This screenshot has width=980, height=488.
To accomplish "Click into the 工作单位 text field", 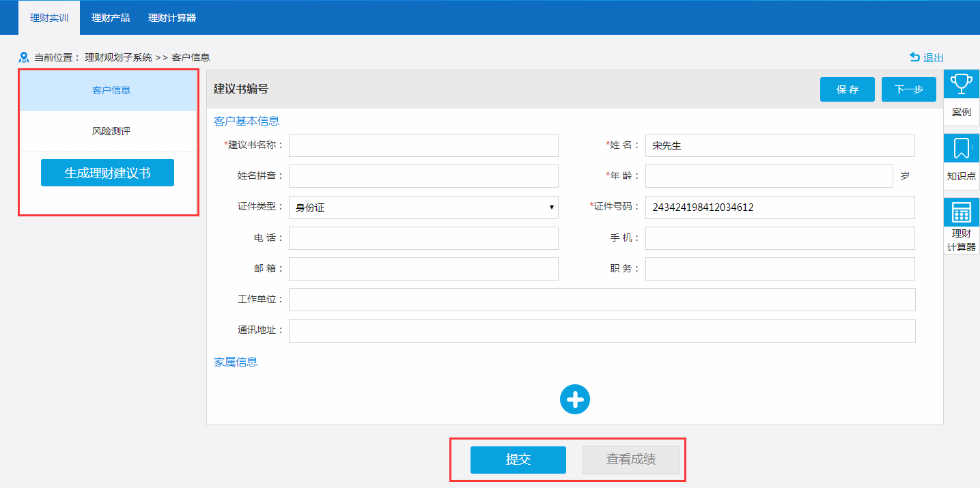I will pos(602,300).
